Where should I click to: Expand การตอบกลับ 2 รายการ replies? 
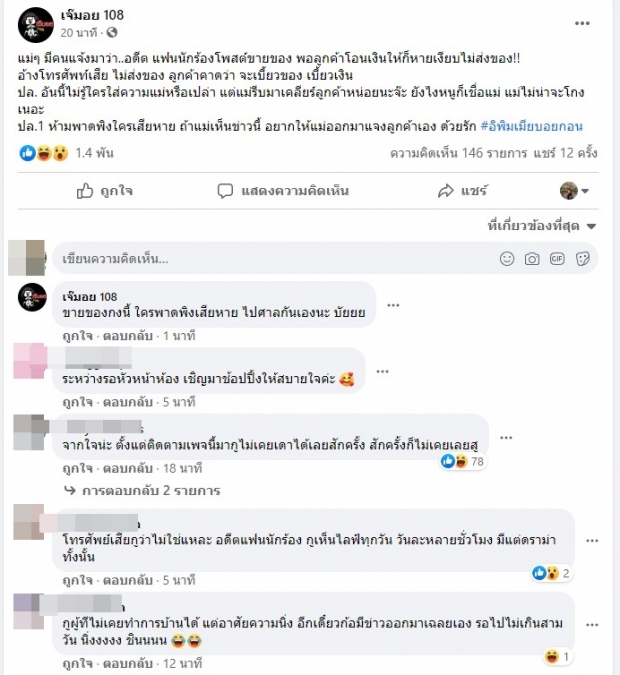click(x=142, y=490)
